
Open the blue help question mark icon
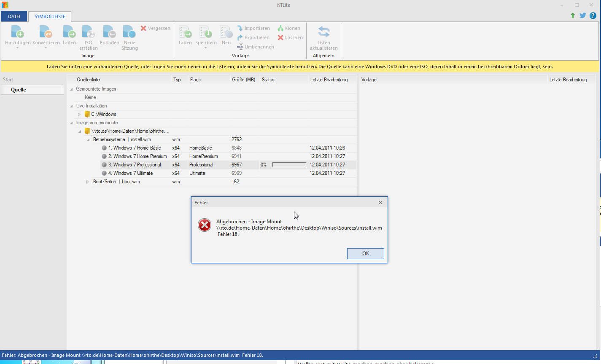[593, 16]
